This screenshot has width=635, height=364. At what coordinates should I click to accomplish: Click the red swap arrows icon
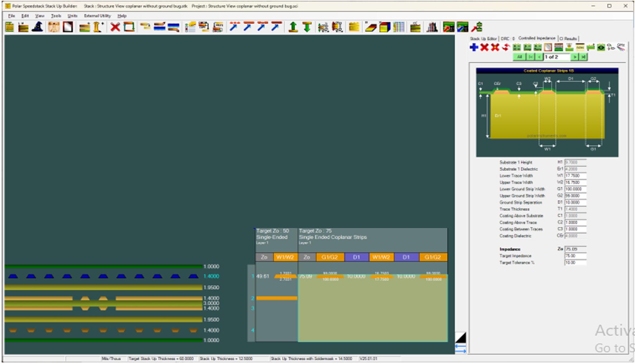pos(506,47)
